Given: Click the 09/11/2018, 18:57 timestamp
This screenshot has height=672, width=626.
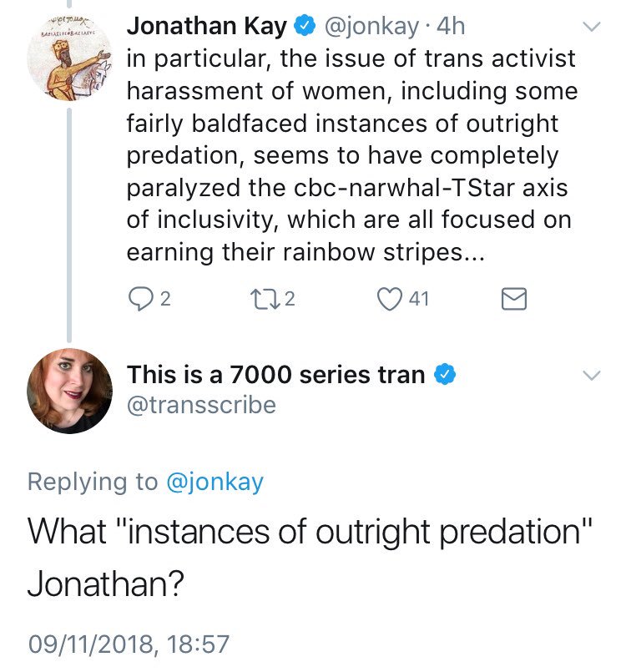Looking at the screenshot, I should (129, 644).
